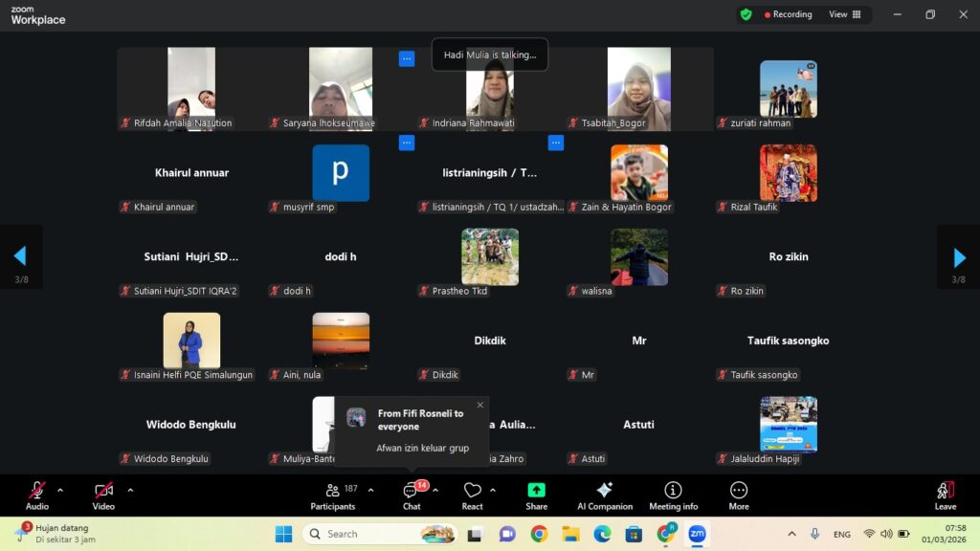
Task: Open options on musyrif smp's tile
Action: click(x=406, y=143)
